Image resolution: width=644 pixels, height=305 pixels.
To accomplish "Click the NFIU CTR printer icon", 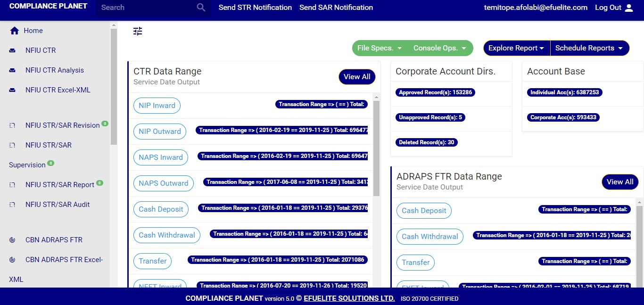I will point(13,50).
